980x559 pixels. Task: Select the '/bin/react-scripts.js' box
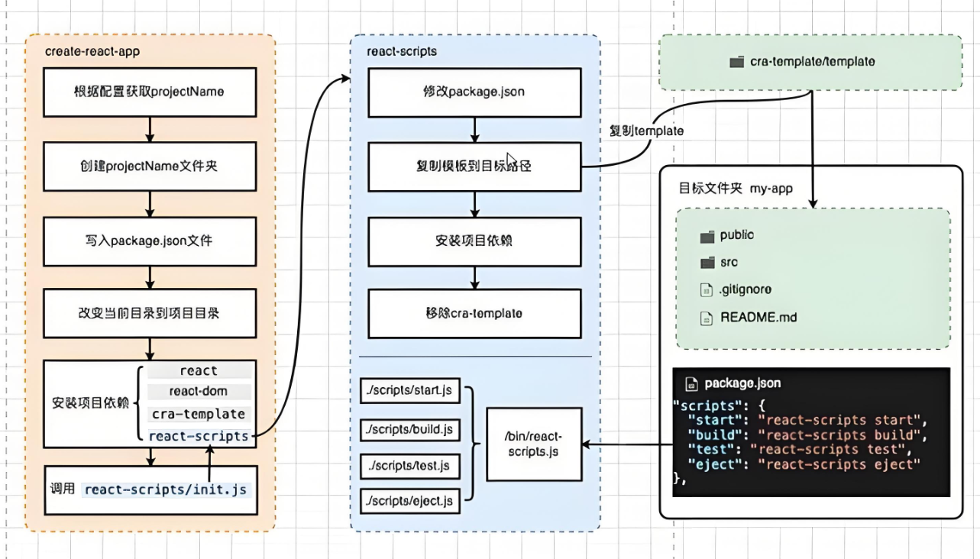tap(534, 444)
